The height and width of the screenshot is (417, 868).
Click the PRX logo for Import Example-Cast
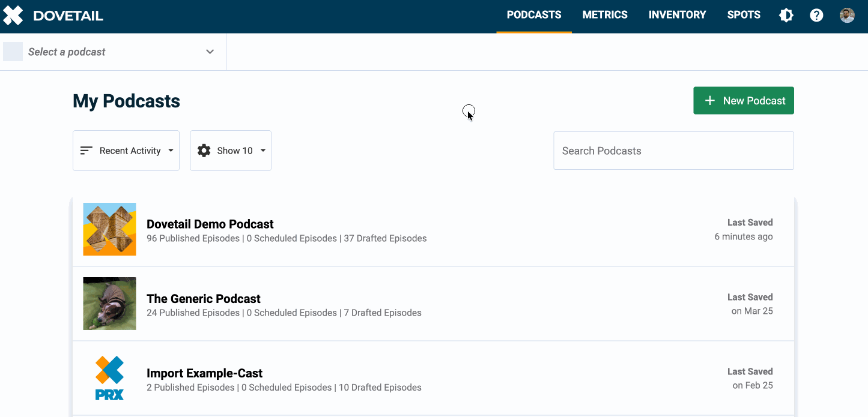[109, 378]
